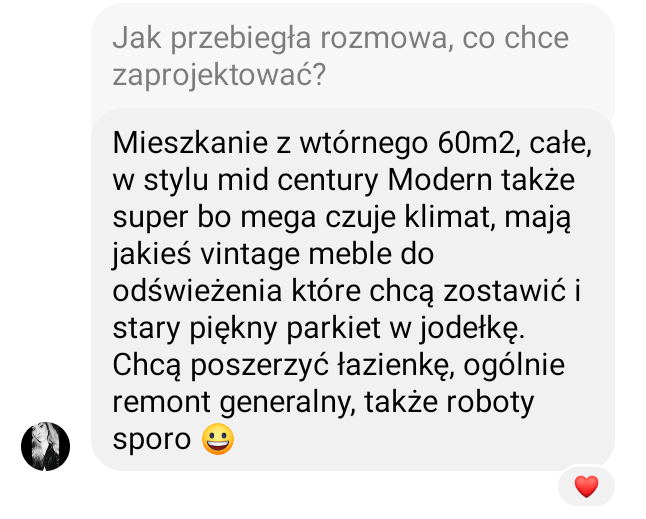Click the red heart reaction badge

[586, 486]
